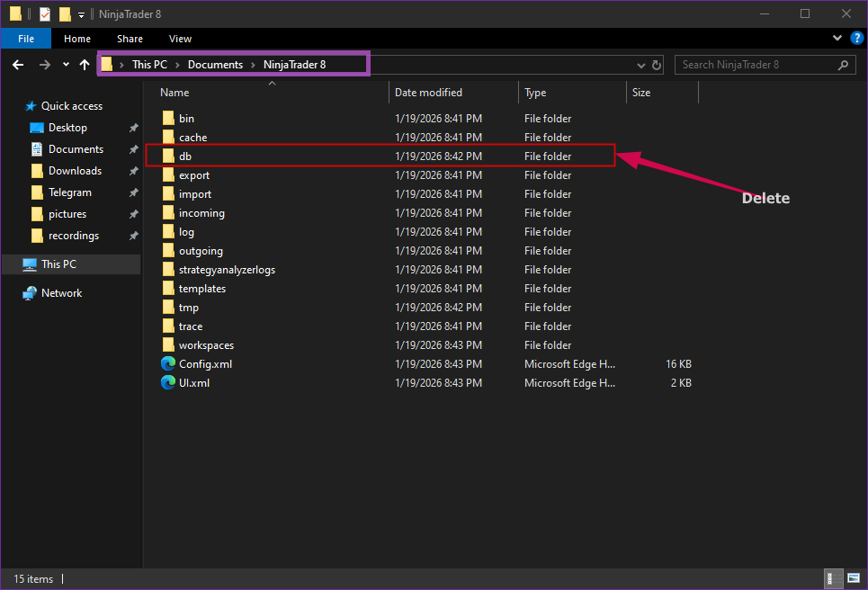Click the Properties icon in quick access toolbar

coord(45,14)
